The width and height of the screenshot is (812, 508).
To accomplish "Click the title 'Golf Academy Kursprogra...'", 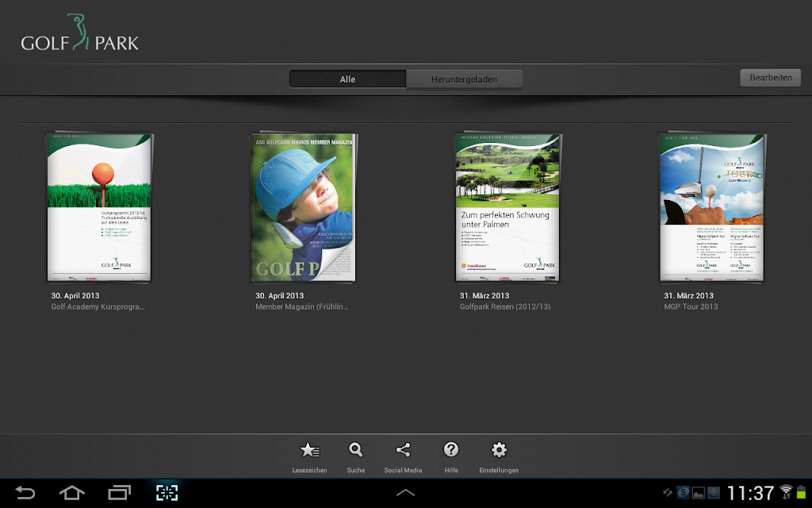I will (x=98, y=307).
